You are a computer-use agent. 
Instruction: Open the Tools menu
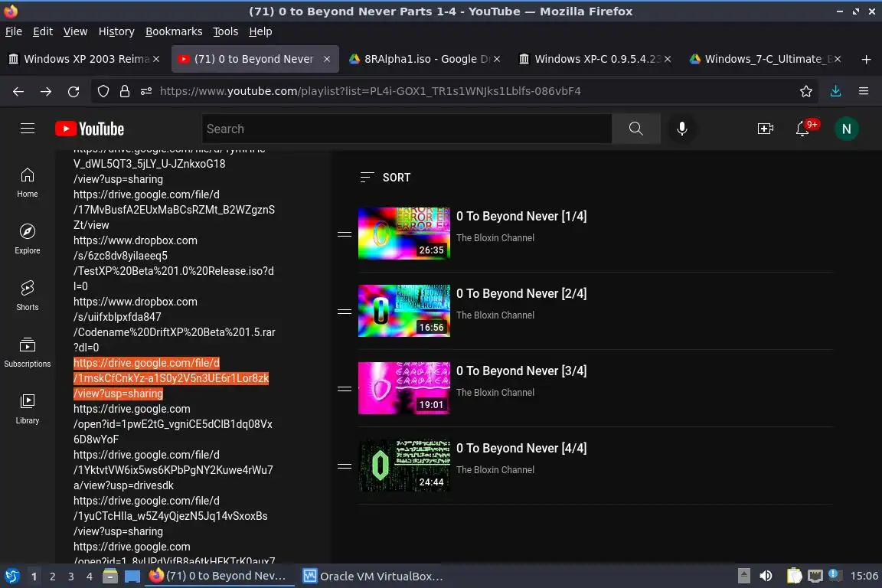226,31
